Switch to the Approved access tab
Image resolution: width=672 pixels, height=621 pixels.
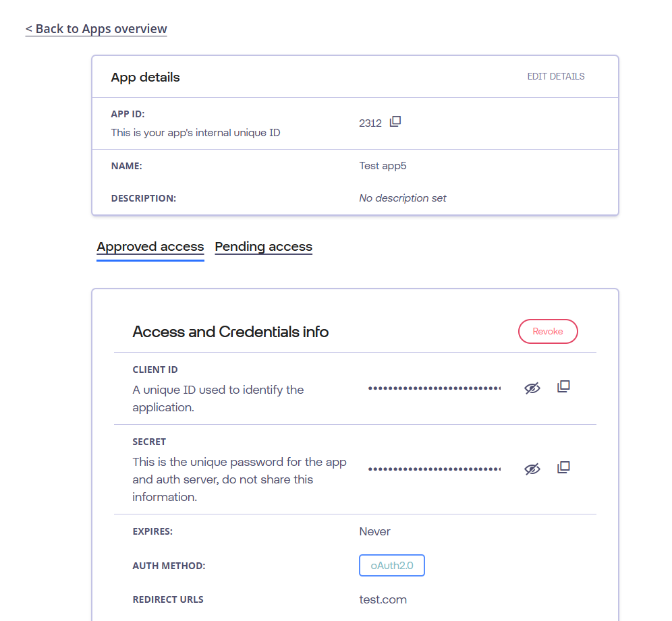[x=150, y=247]
